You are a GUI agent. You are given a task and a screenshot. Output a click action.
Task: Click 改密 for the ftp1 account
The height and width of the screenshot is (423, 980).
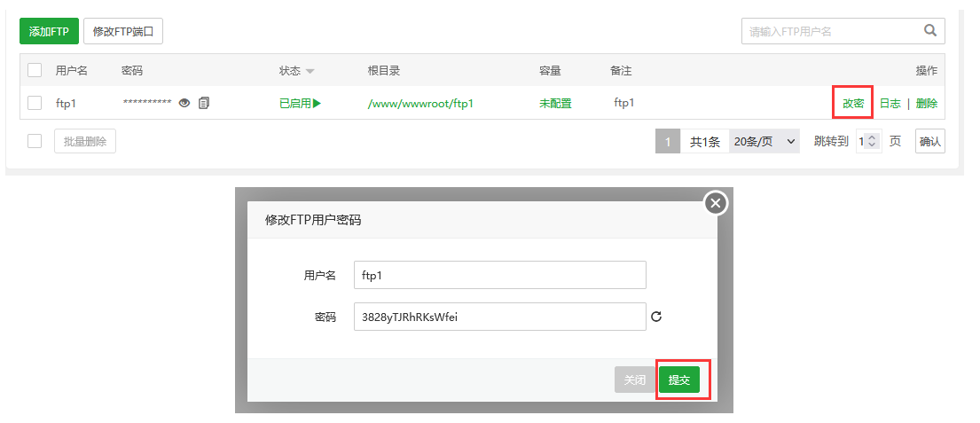[x=853, y=103]
